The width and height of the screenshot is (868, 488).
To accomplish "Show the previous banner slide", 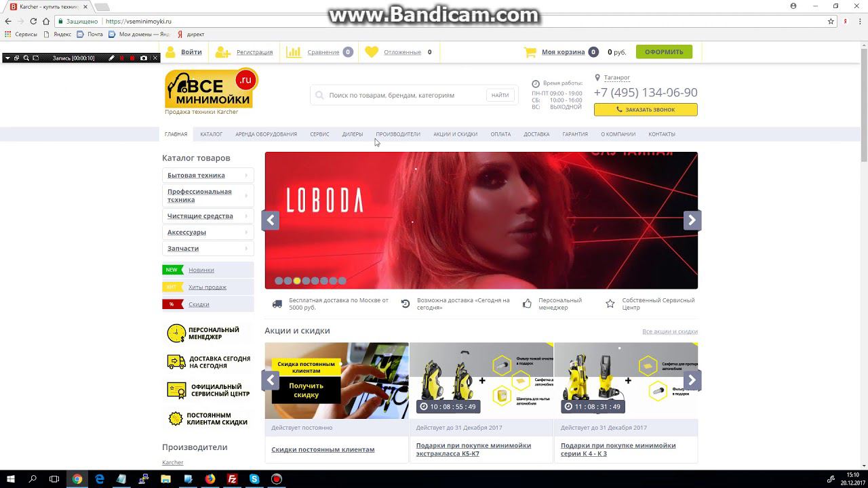I will click(271, 220).
